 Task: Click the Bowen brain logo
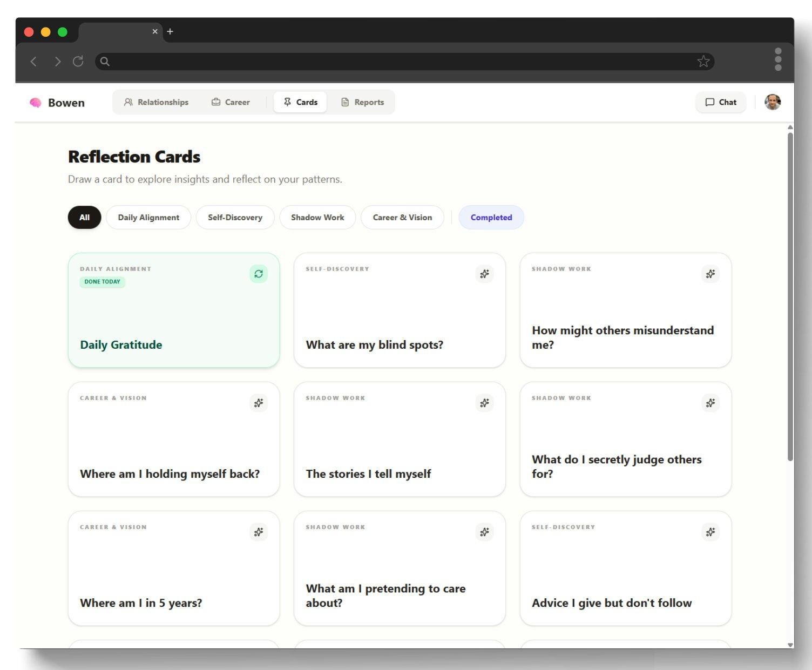(35, 102)
